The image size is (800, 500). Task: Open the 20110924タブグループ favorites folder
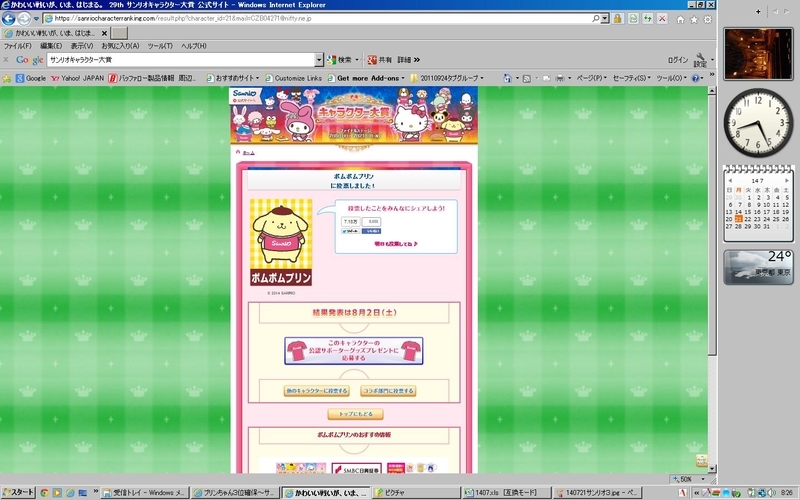[447, 78]
